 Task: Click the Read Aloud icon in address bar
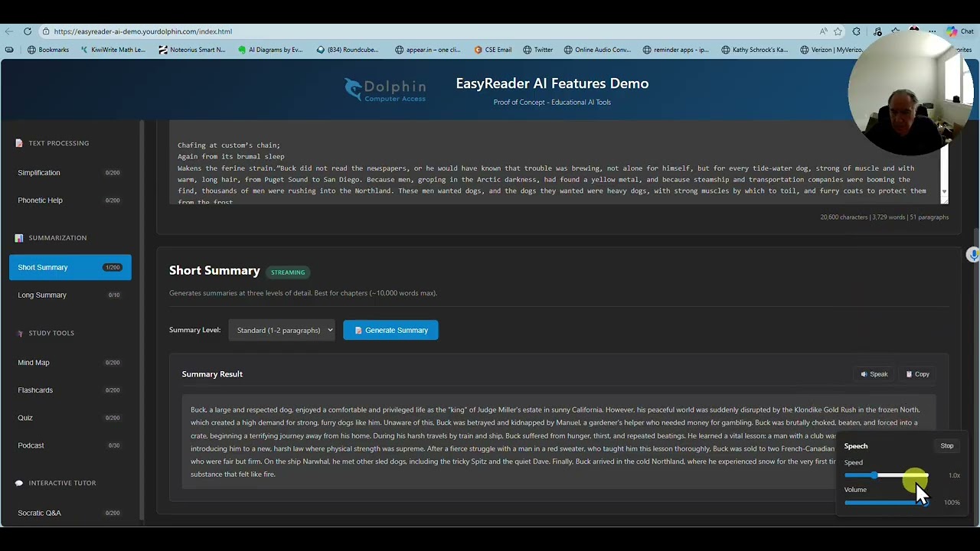point(823,31)
